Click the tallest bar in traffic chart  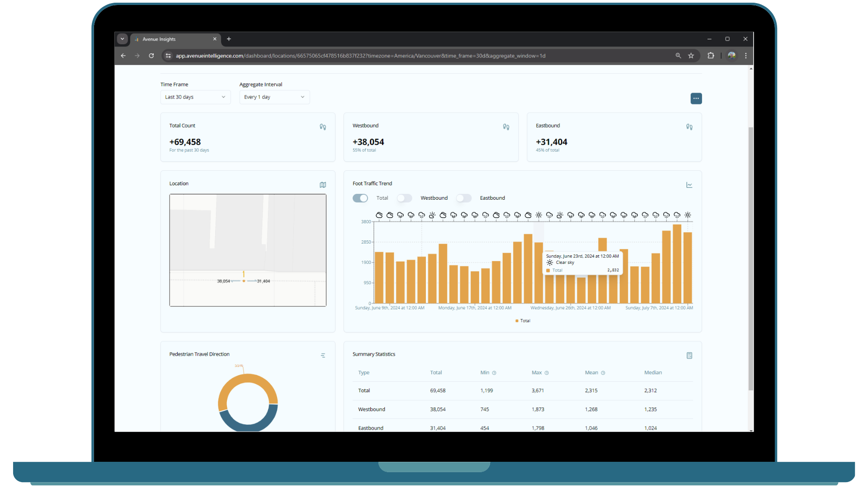[677, 264]
